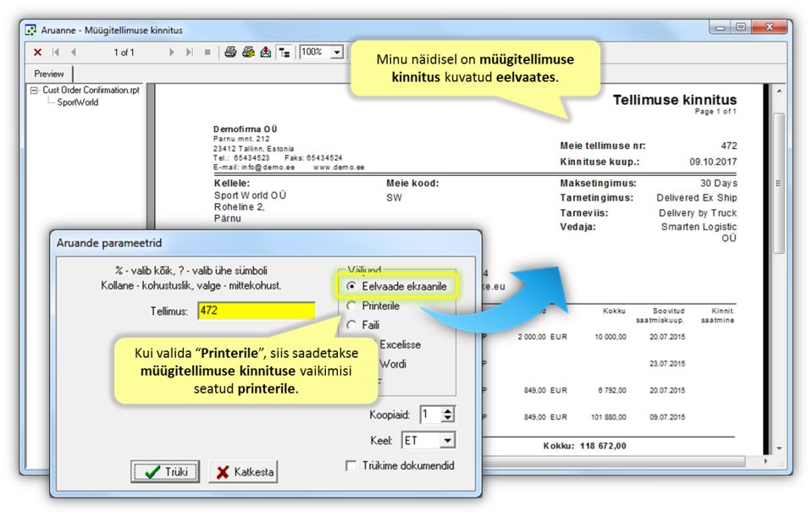
Task: Select Cust Order Confirmation.rpt in the tree
Action: [91, 90]
